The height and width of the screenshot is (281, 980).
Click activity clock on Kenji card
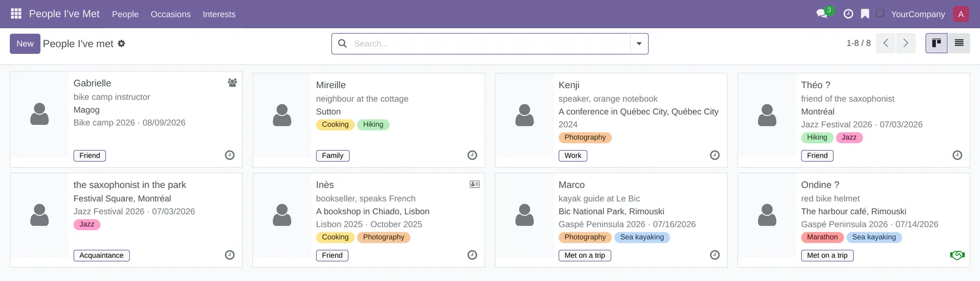tap(715, 155)
